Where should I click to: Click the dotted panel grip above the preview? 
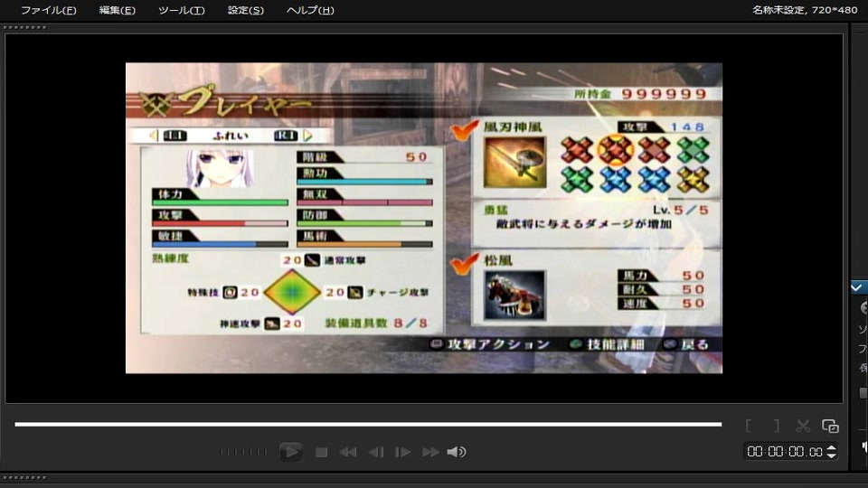point(25,27)
